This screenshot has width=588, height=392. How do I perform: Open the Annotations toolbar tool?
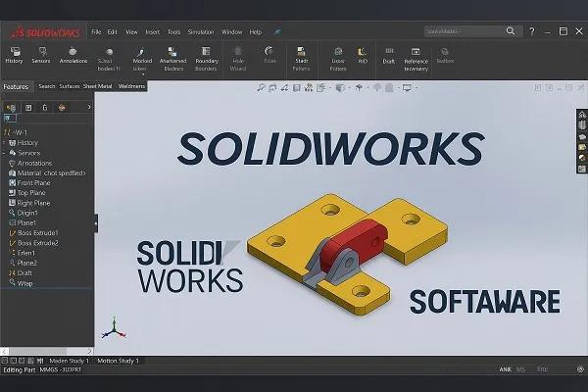73,55
